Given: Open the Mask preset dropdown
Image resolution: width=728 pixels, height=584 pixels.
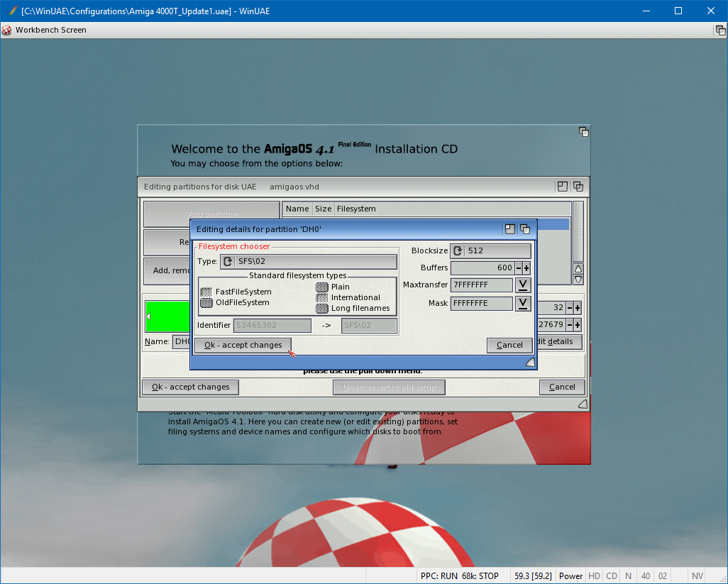Looking at the screenshot, I should (522, 304).
